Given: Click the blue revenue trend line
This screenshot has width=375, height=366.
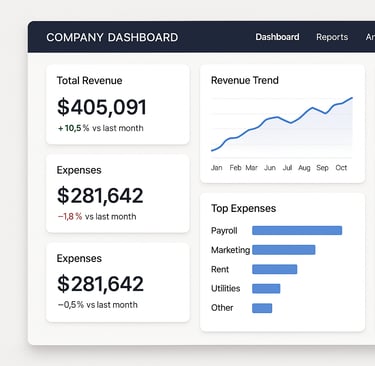Looking at the screenshot, I should click(x=282, y=124).
